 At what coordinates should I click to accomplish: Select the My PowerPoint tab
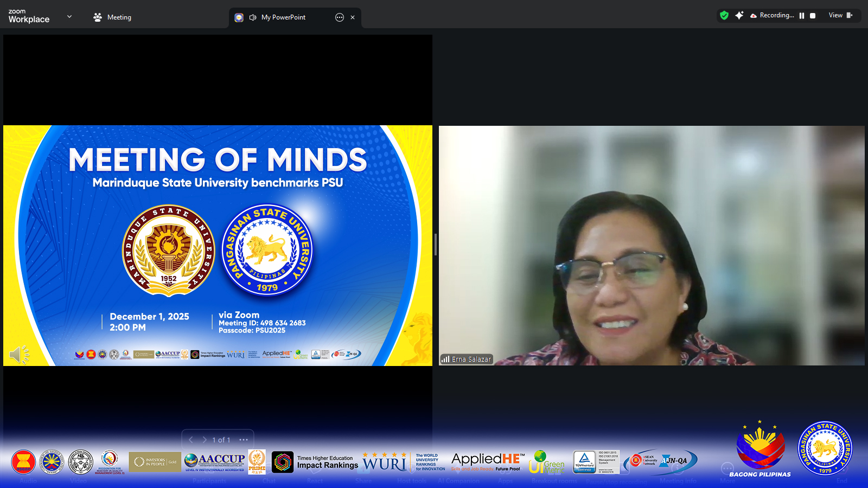point(283,17)
